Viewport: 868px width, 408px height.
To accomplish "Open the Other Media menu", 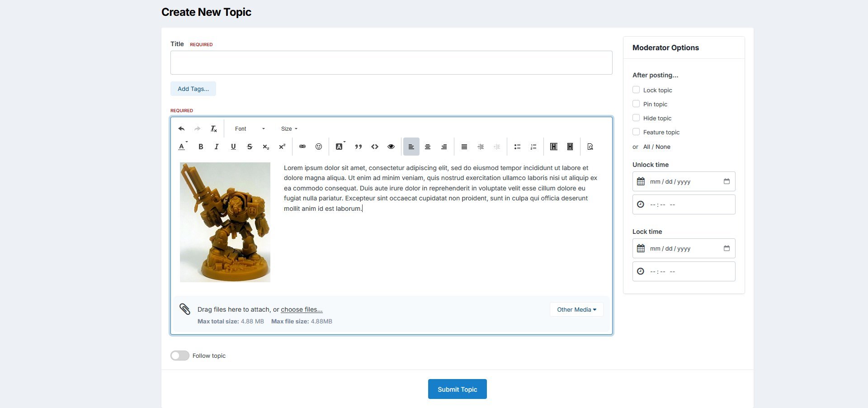I will (576, 309).
